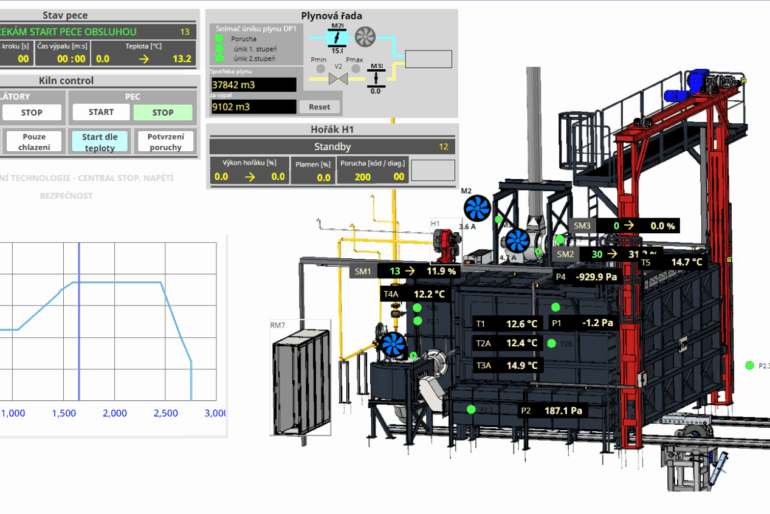Screen dimensions: 770x514
Task: Click the fan icon in Plynová řada
Action: click(x=366, y=36)
